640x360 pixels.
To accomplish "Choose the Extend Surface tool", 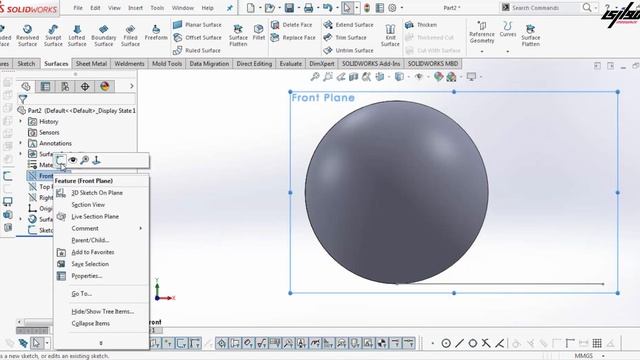I will (x=348, y=25).
